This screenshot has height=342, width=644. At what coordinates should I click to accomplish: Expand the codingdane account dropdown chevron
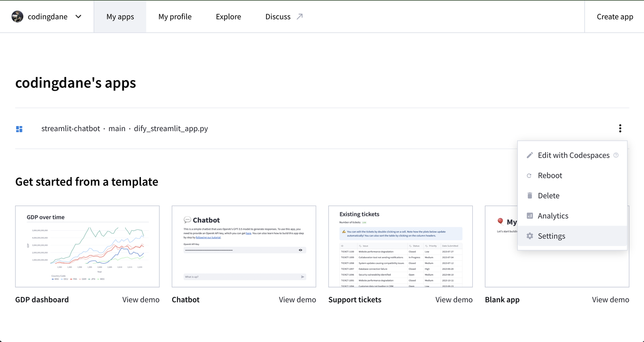point(78,17)
